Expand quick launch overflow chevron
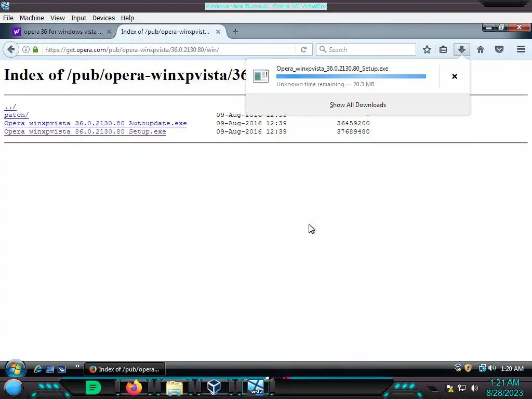Image resolution: width=532 pixels, height=399 pixels. click(x=77, y=366)
